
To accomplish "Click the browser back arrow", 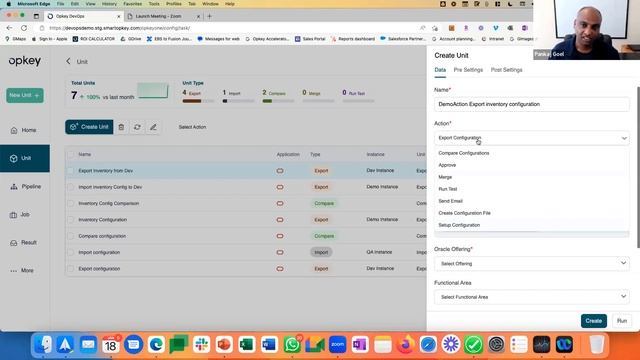I will (9, 28).
